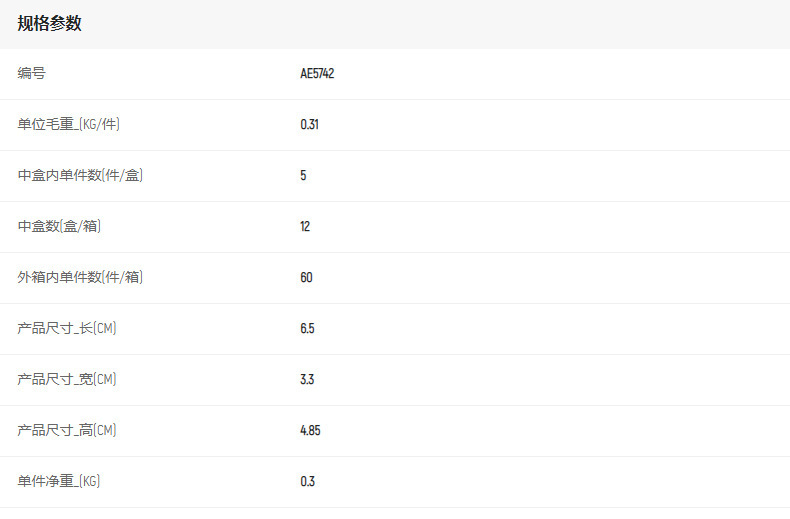Select the product length value 6.5
Screen dimensions: 790x519
point(307,328)
